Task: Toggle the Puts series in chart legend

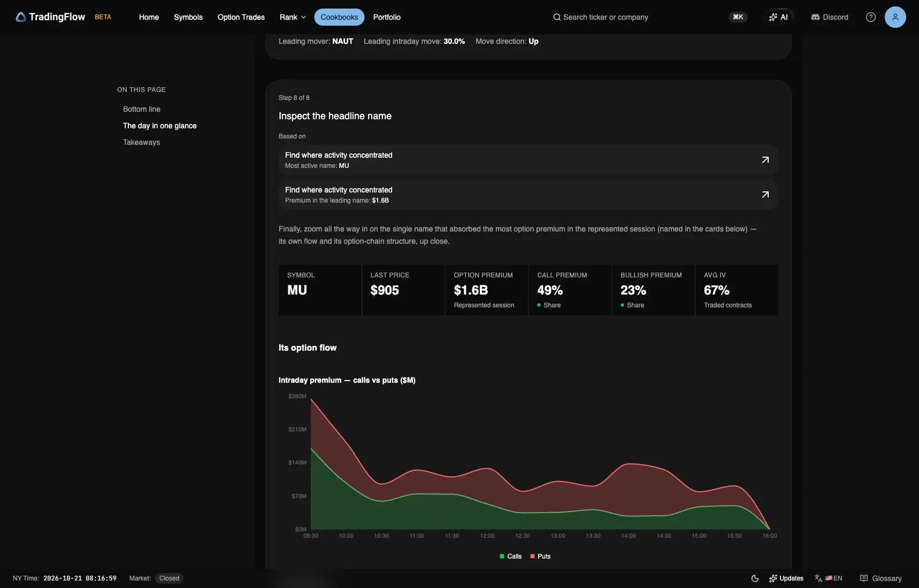Action: coord(540,556)
